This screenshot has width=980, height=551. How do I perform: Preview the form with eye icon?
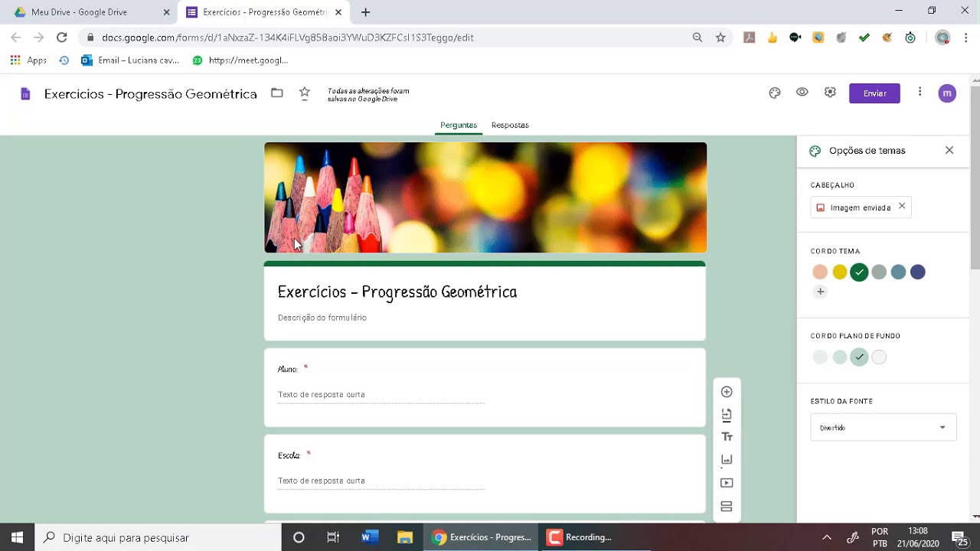coord(802,93)
